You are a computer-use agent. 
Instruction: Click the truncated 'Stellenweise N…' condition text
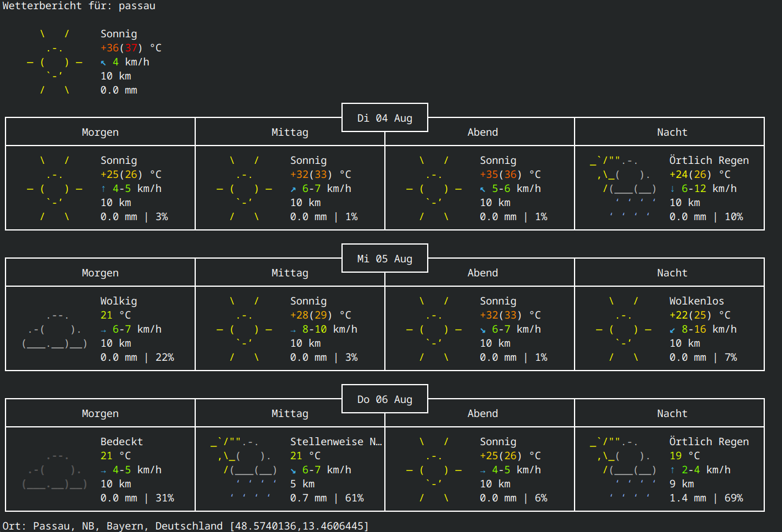point(336,441)
